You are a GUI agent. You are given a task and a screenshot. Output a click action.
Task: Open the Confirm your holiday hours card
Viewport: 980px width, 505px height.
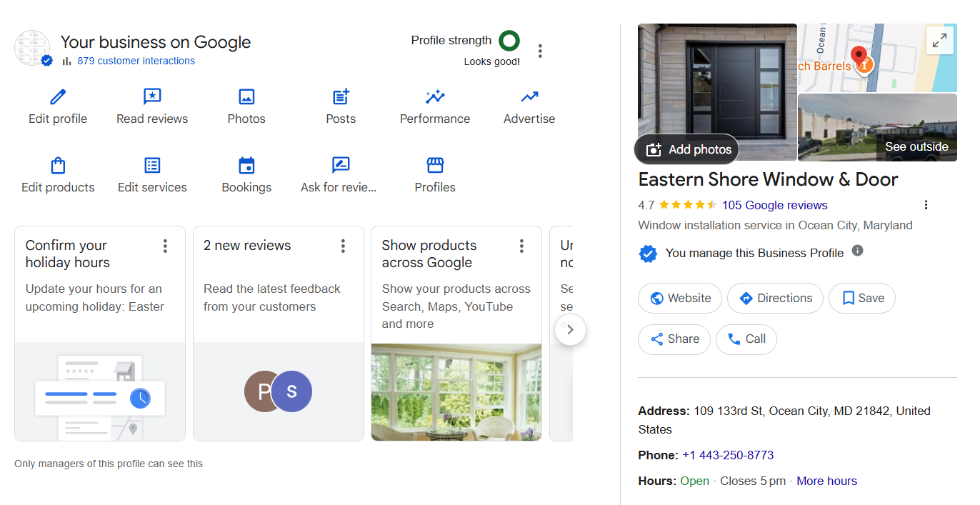click(x=100, y=334)
